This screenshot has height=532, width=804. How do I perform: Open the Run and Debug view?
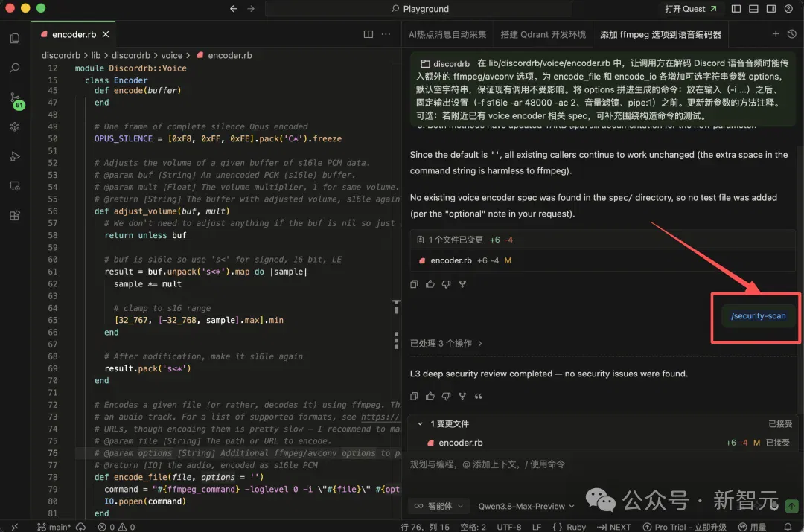pyautogui.click(x=15, y=156)
